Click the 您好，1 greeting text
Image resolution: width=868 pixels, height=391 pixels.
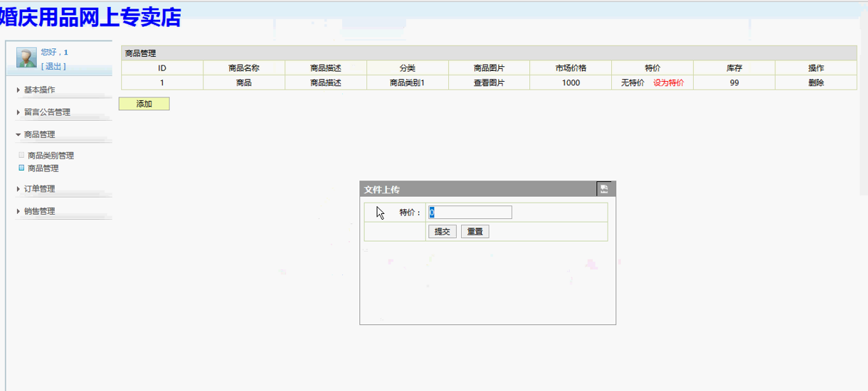click(x=54, y=53)
